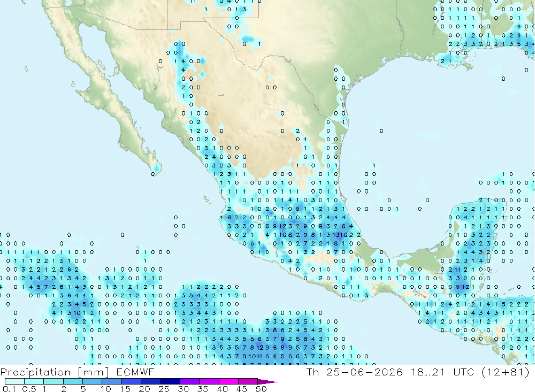This screenshot has height=392, width=535.
Task: Click the legend tick label "10"
Action: (106, 389)
